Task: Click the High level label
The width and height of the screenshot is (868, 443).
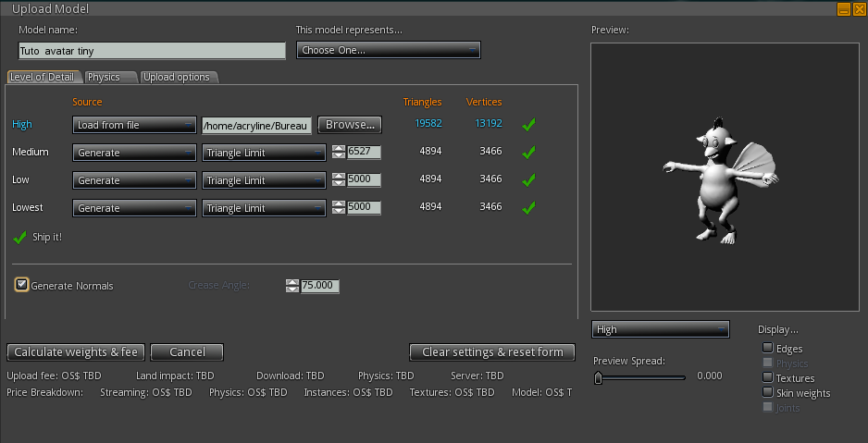Action: [22, 125]
